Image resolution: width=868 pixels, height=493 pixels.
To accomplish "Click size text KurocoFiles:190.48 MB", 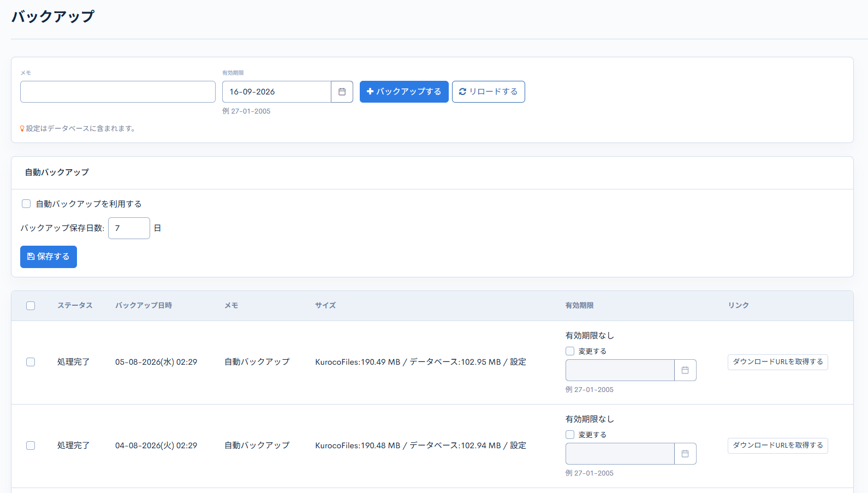I will pos(358,446).
